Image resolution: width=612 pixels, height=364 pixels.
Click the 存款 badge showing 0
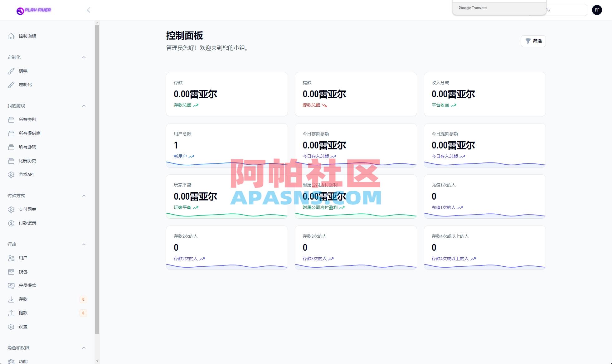pos(83,299)
